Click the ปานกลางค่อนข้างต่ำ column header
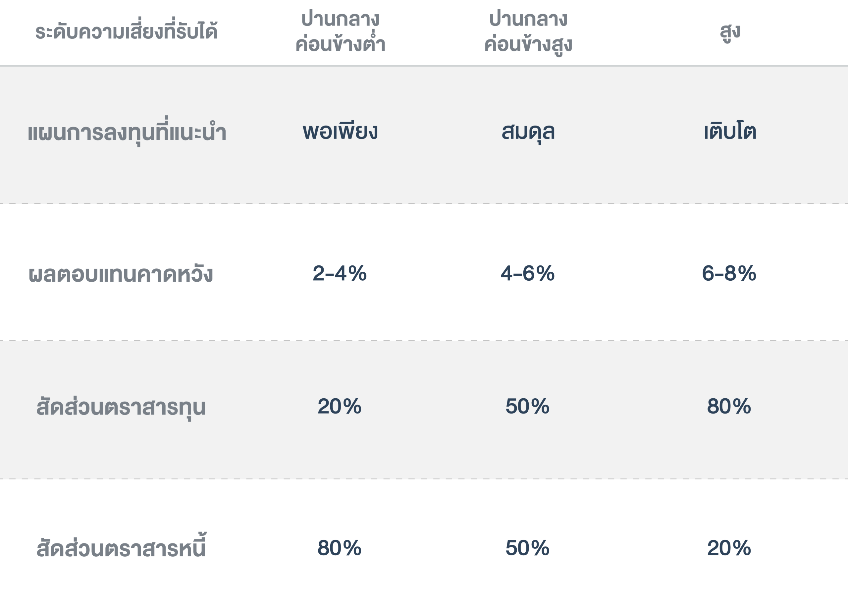The image size is (848, 616). 340,32
